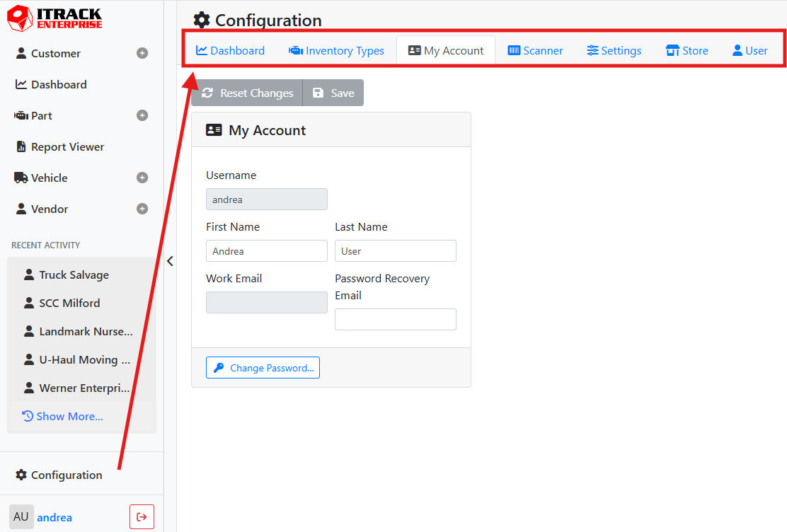
Task: Click the First Name input field
Action: (266, 251)
